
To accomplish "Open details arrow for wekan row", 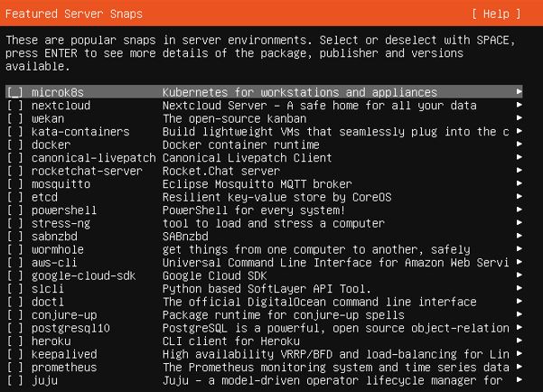I will point(519,118).
